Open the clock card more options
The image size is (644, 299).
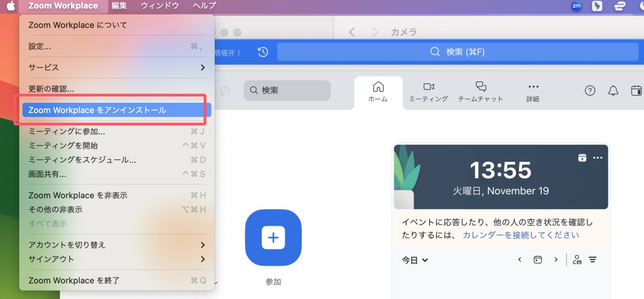598,158
